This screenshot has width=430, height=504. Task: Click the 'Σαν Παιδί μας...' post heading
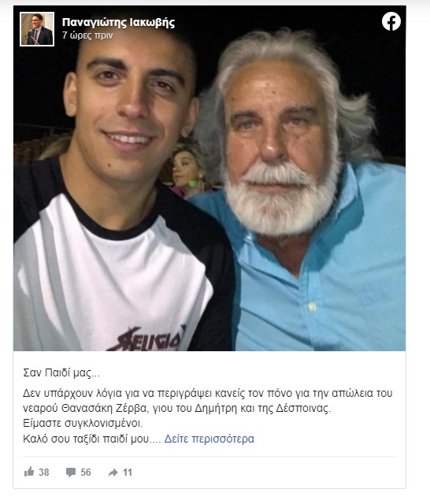pos(61,372)
